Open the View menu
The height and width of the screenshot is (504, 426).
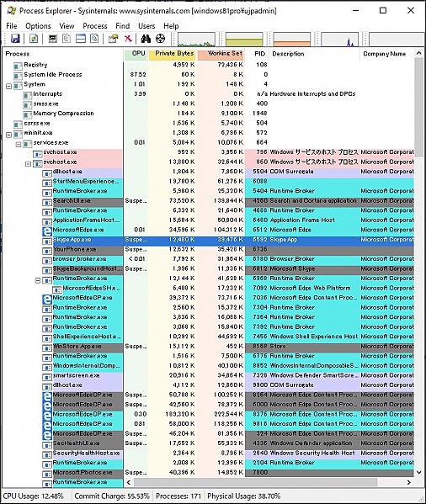pos(67,26)
